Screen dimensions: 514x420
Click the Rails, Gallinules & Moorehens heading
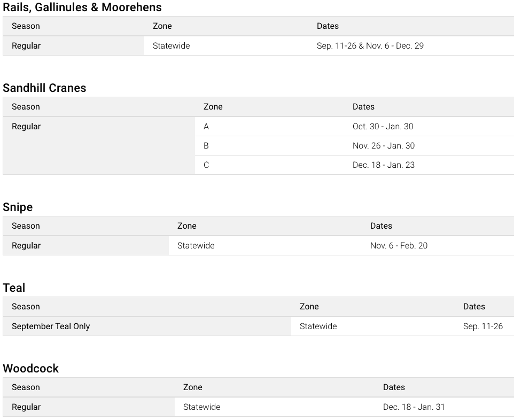pos(82,7)
